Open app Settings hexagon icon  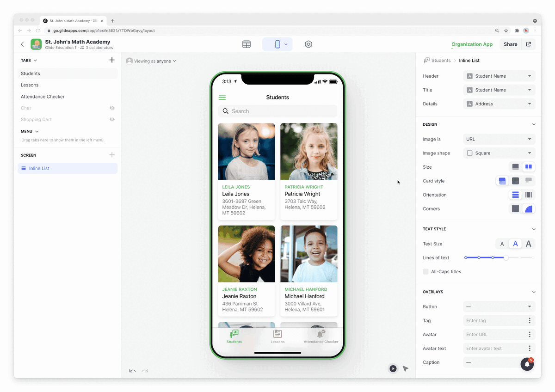point(308,44)
